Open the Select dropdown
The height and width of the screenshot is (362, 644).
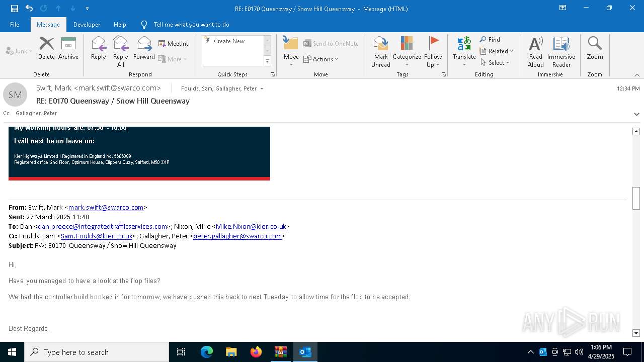495,63
